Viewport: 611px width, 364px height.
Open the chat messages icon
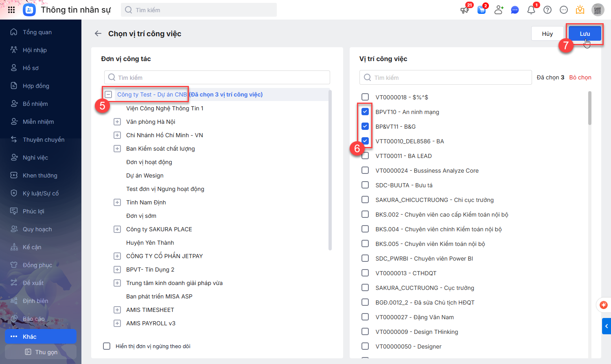515,10
